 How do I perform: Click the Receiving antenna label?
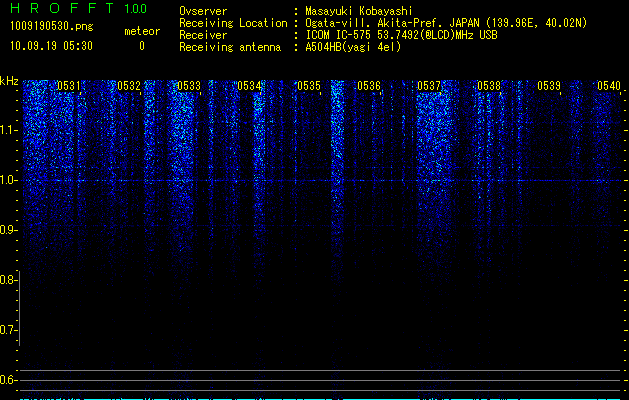click(230, 47)
